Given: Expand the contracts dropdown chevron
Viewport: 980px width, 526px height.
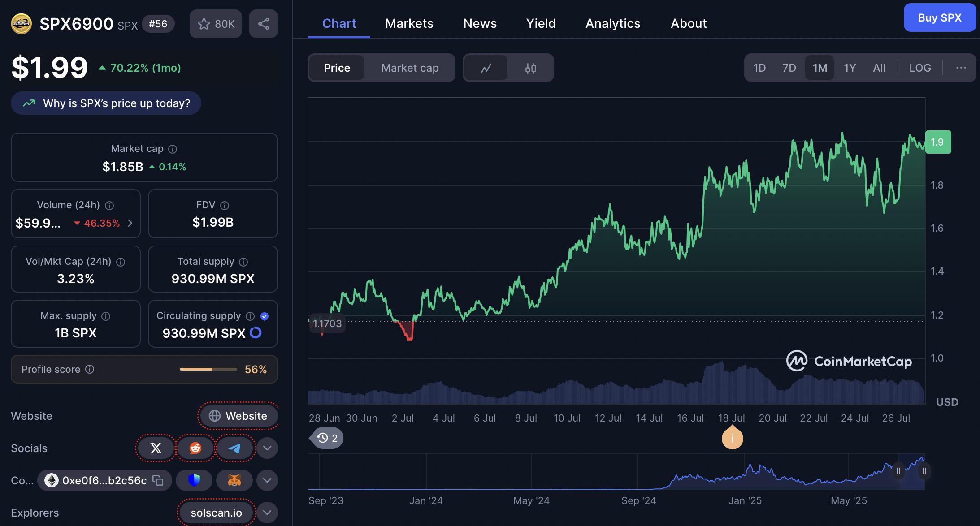Looking at the screenshot, I should tap(267, 480).
